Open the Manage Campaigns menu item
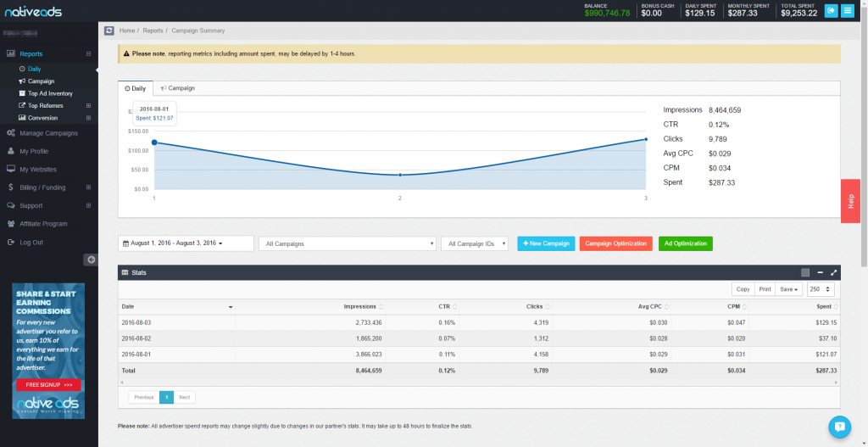This screenshot has height=447, width=868. [x=48, y=133]
